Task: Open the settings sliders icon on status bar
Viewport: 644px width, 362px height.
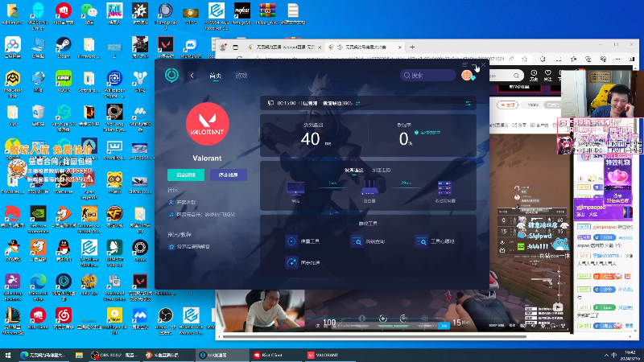Action: pyautogui.click(x=468, y=104)
